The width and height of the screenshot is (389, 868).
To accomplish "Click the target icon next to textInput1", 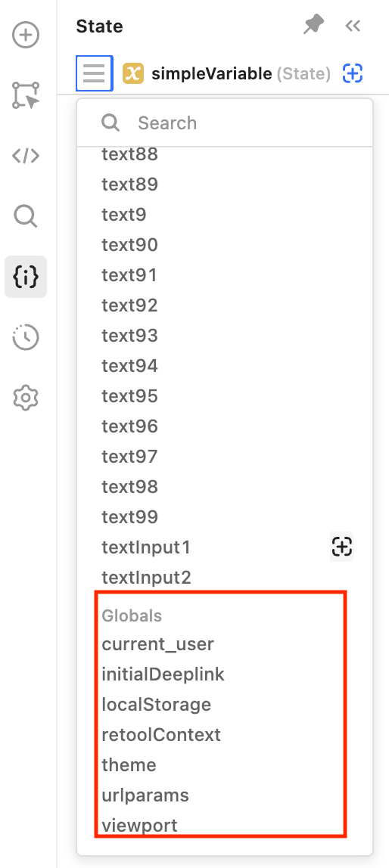I will tap(342, 547).
